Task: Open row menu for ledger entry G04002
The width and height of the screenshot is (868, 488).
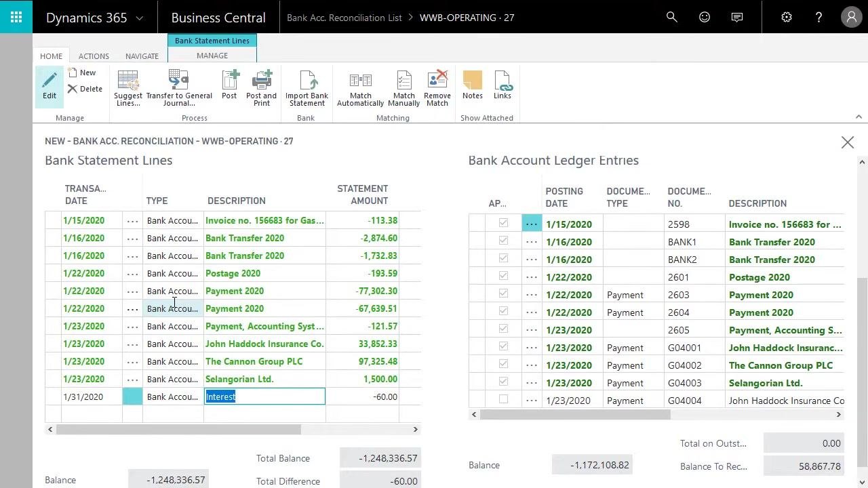Action: click(532, 365)
